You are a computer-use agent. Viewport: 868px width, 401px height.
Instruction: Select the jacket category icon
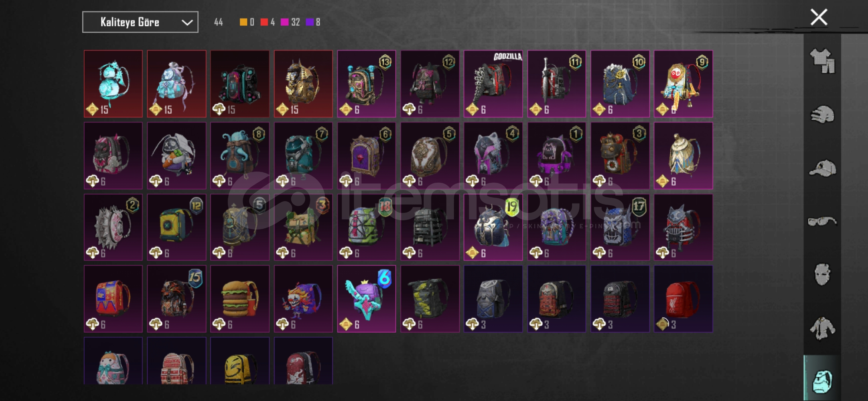pos(822,328)
